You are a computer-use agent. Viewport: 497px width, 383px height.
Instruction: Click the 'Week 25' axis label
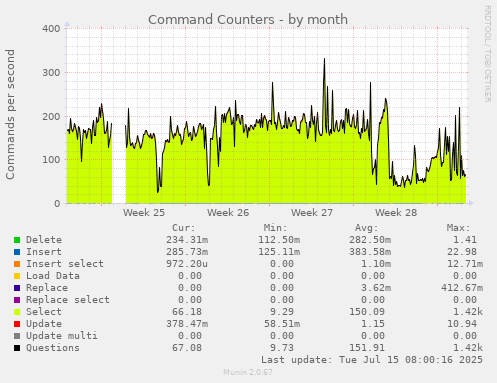(144, 213)
